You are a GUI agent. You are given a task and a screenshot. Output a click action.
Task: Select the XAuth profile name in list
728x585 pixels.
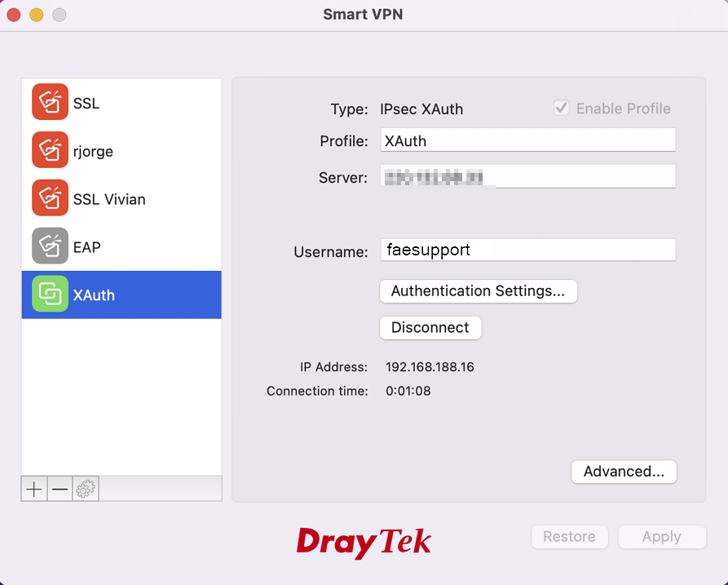[94, 295]
